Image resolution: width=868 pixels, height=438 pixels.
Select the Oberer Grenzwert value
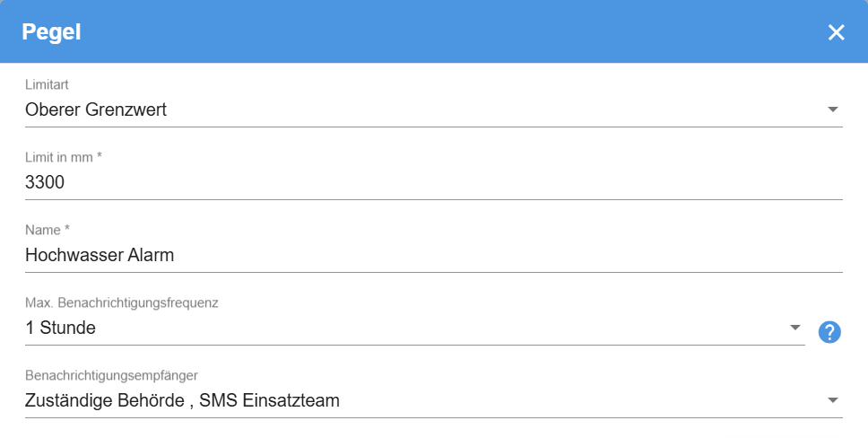pos(96,109)
